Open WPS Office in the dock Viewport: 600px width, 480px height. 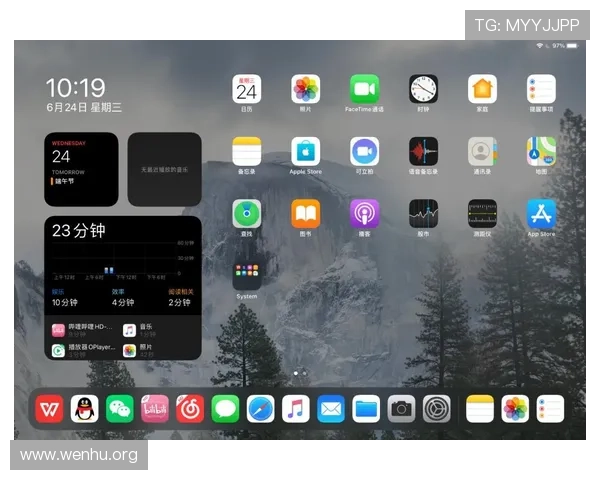[x=49, y=408]
